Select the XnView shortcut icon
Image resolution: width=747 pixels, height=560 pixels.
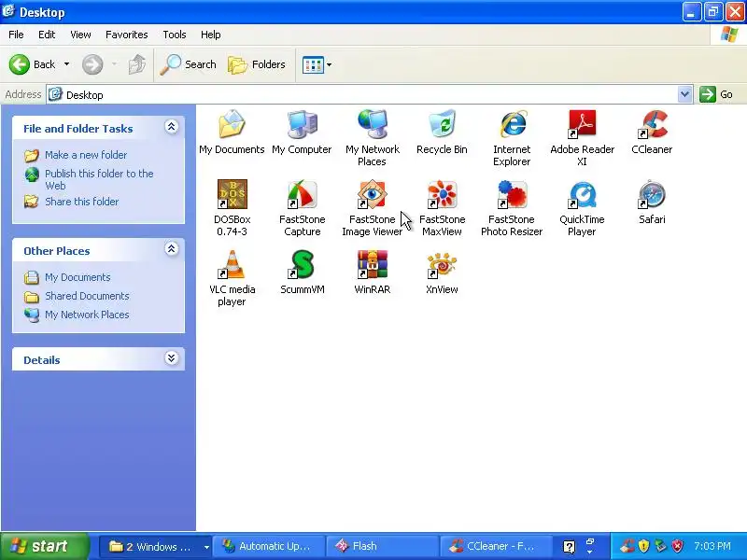pyautogui.click(x=442, y=272)
